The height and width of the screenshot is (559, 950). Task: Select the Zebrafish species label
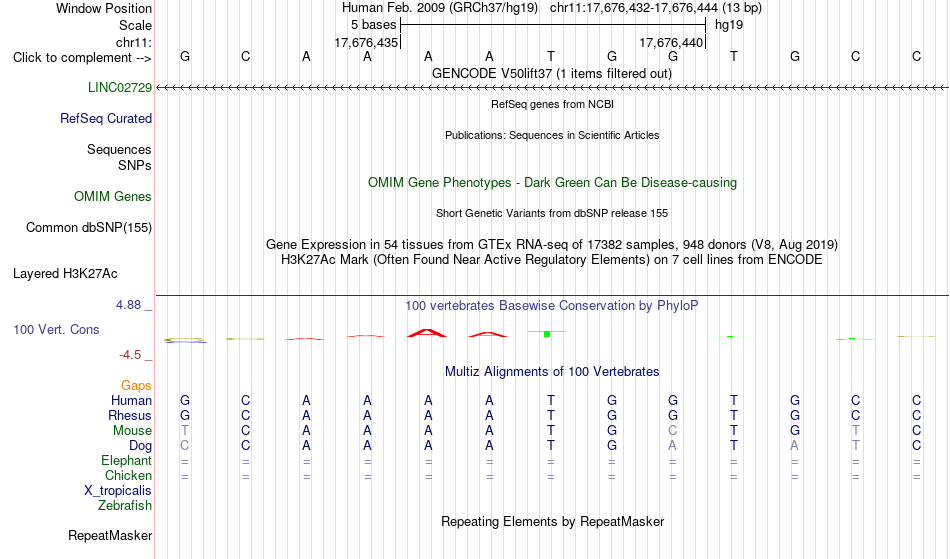(125, 506)
